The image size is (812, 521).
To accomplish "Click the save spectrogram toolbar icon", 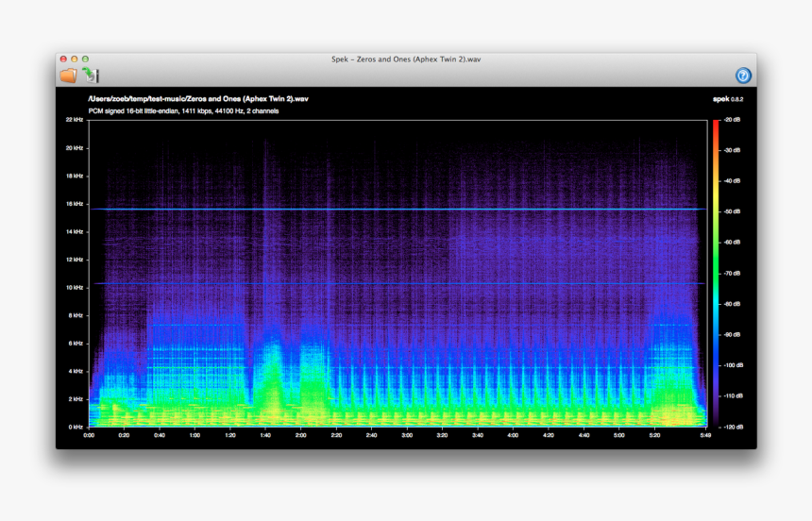I will tap(91, 76).
